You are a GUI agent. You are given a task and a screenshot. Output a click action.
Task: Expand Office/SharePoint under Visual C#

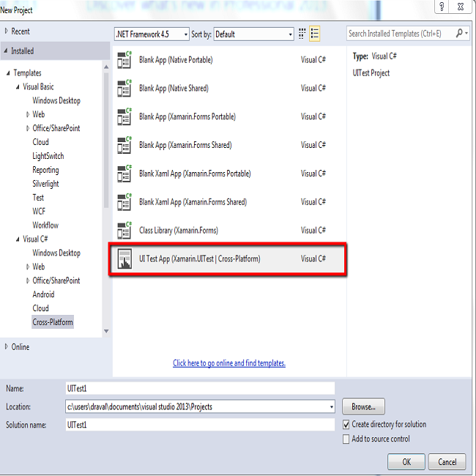coord(28,280)
